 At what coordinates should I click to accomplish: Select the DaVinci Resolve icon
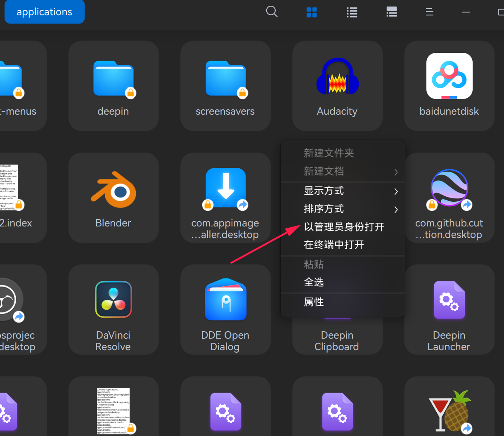coord(113,299)
